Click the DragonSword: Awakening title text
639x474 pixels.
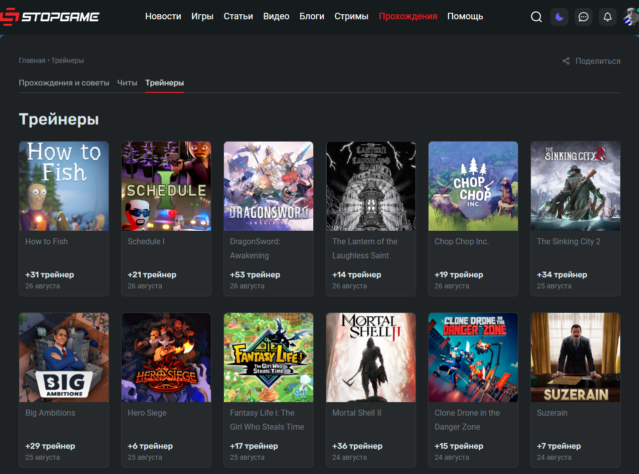[255, 248]
